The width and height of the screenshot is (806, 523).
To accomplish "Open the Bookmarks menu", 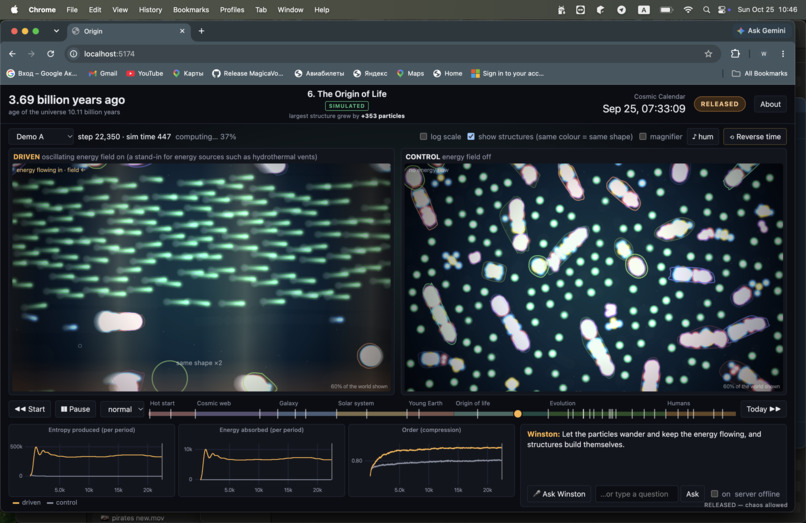I will click(191, 10).
